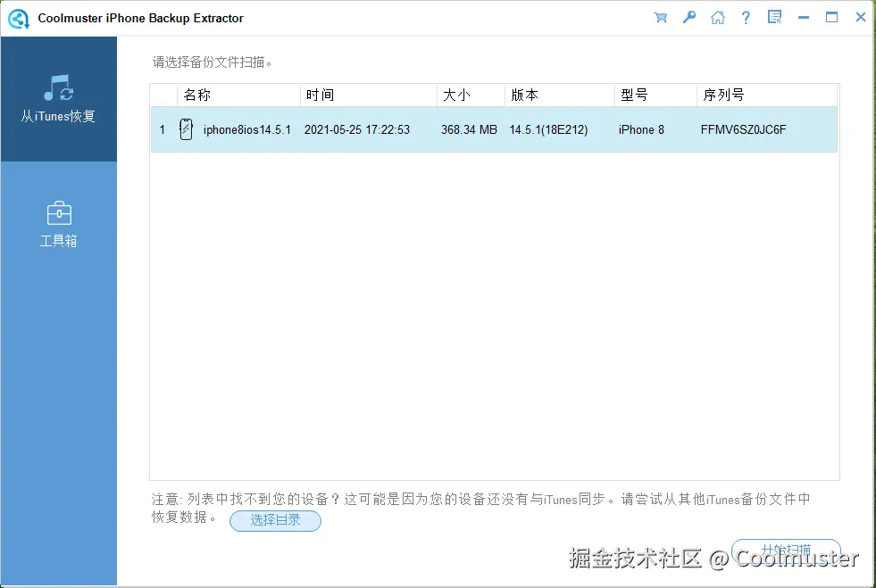Click the 版本 column header

pos(524,95)
